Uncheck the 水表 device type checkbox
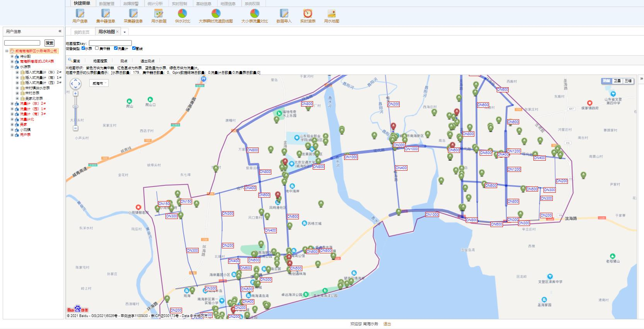The image size is (644, 329). (x=83, y=48)
